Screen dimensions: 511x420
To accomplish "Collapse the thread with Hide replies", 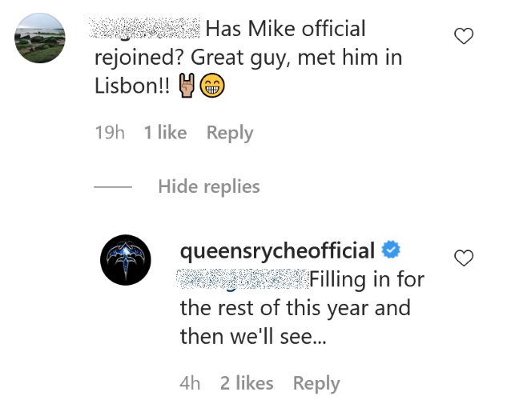I will (209, 186).
